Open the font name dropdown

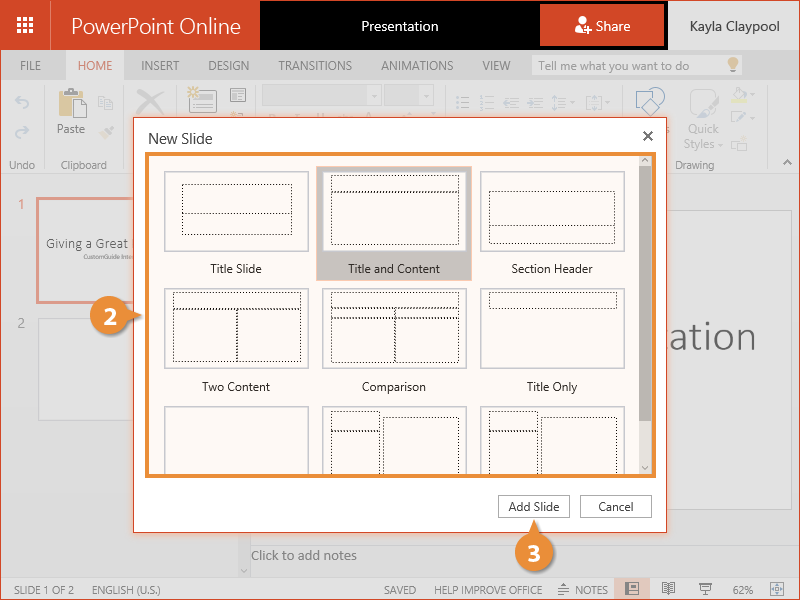point(374,95)
